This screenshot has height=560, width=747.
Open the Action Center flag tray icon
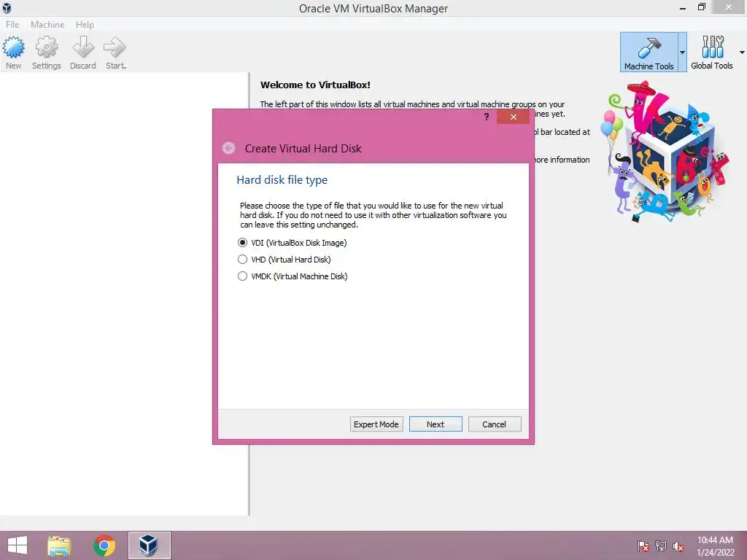tap(643, 546)
